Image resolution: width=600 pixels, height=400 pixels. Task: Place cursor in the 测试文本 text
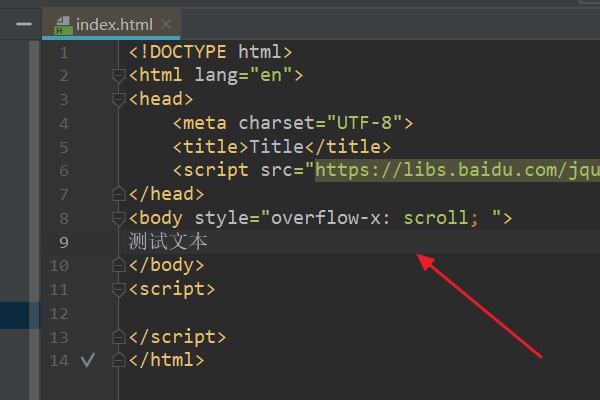tap(168, 242)
